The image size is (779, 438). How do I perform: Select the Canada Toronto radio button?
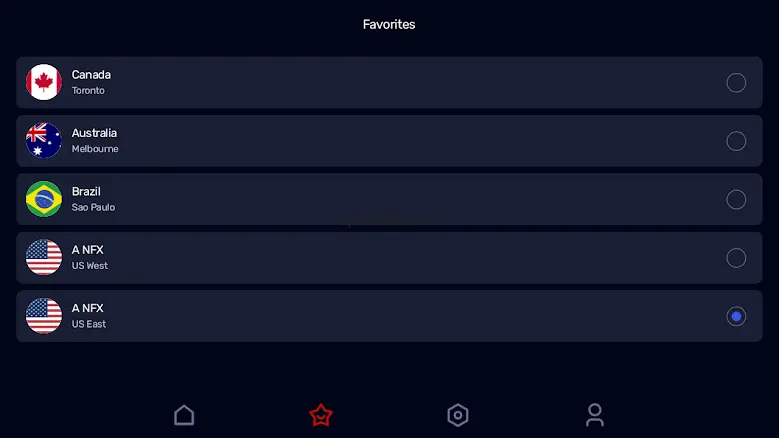736,82
